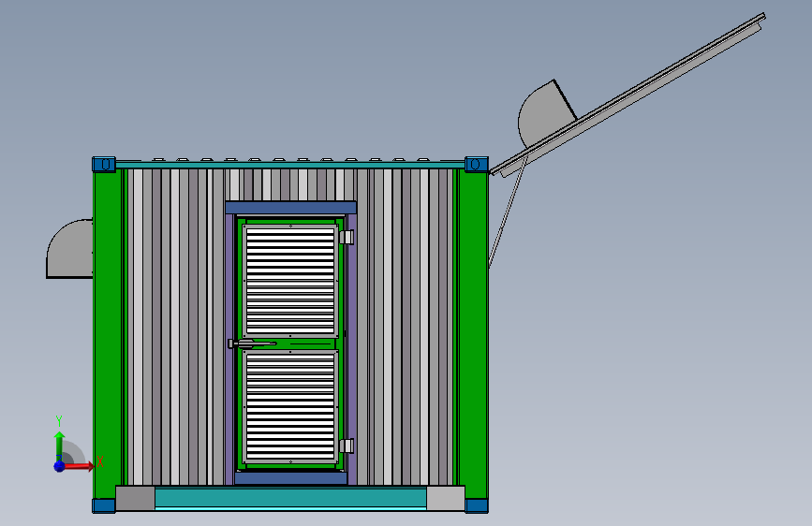
Task: Select the teal top rail of the container
Action: 290,165
